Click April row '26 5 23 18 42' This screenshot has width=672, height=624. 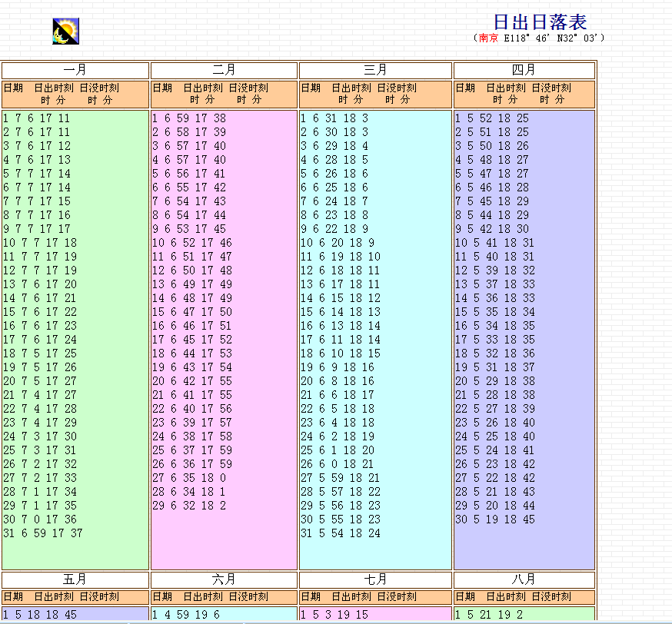(495, 464)
